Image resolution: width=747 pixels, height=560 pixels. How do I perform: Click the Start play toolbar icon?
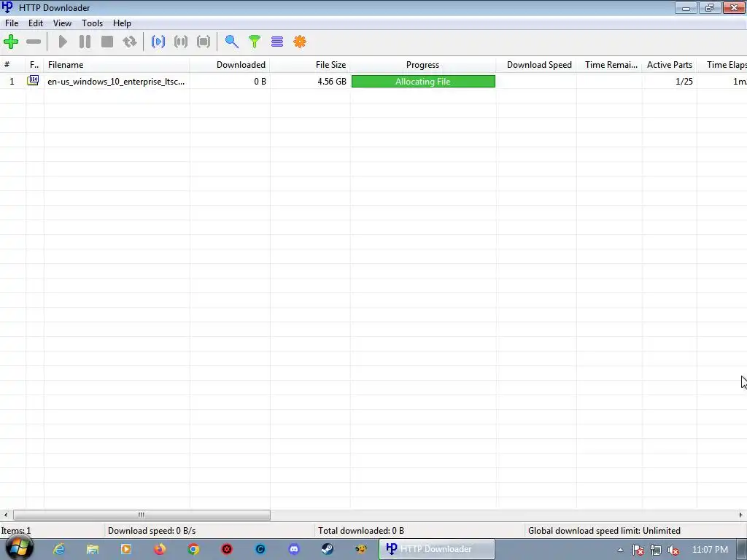tap(63, 42)
